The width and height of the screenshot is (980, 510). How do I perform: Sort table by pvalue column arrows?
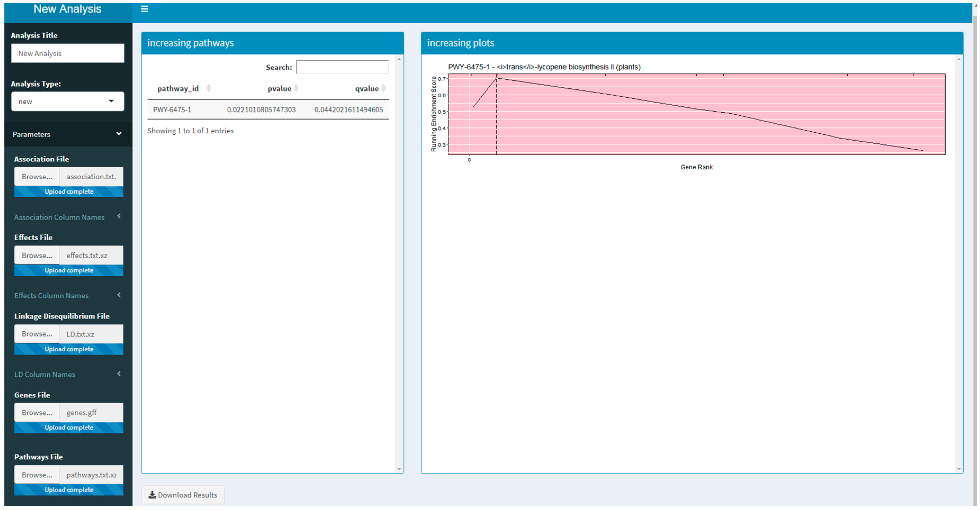pyautogui.click(x=296, y=88)
